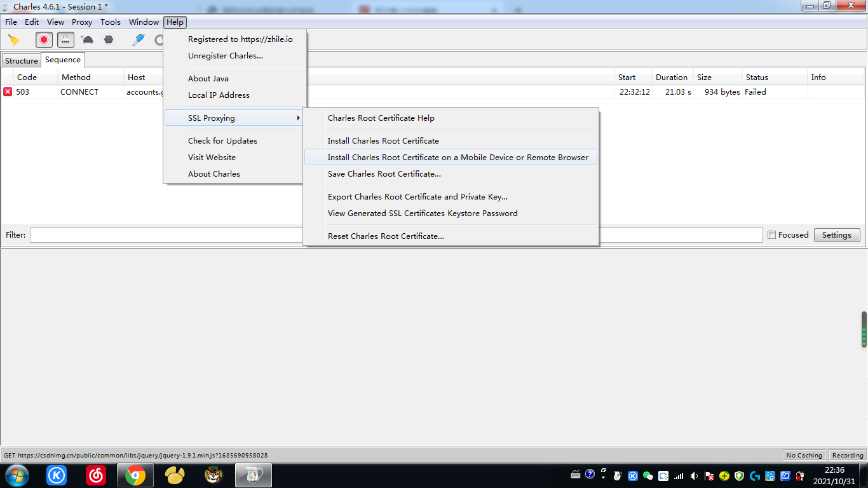
Task: Open the File menu
Action: pos(11,22)
